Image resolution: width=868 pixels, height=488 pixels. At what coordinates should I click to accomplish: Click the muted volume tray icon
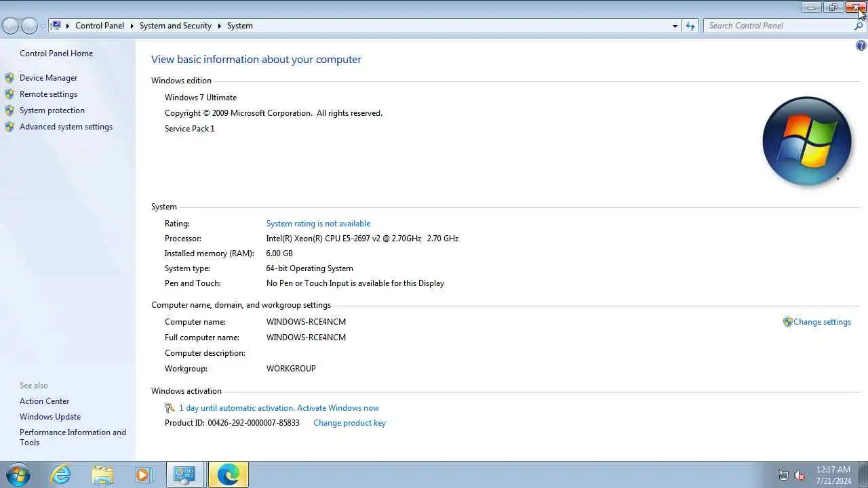pyautogui.click(x=800, y=475)
